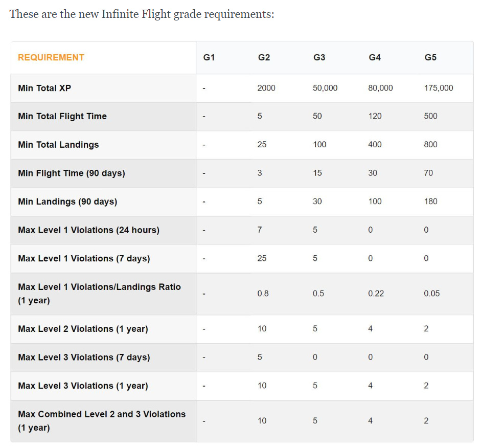
Task: Click the 50,000 XP value for G3
Action: pos(325,88)
